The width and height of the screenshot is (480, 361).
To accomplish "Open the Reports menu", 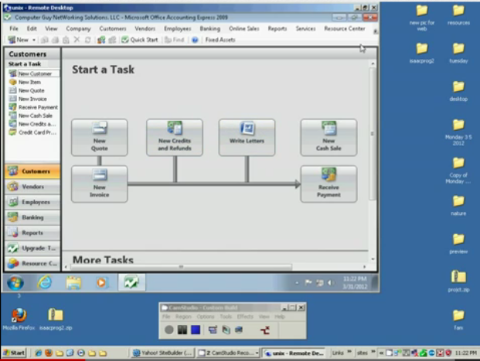I will point(277,29).
